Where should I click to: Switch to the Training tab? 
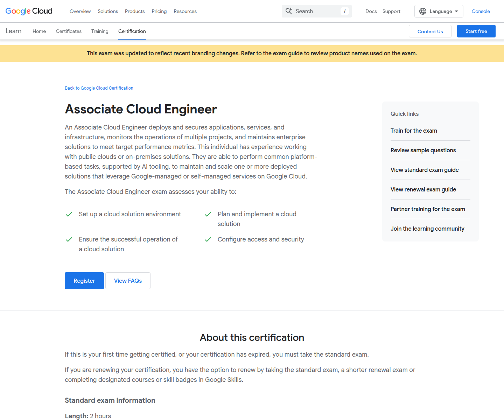[100, 31]
